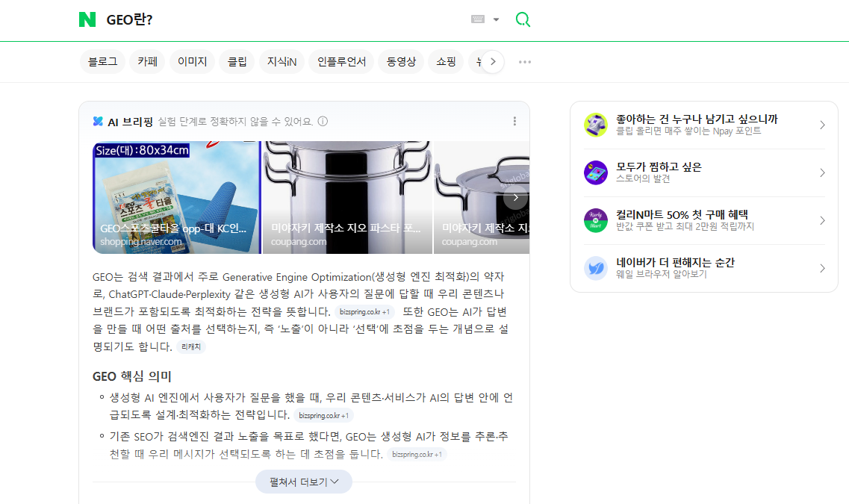
Task: Click the chevron on the 네이버가 더 편해지는 순간 row
Action: point(822,268)
